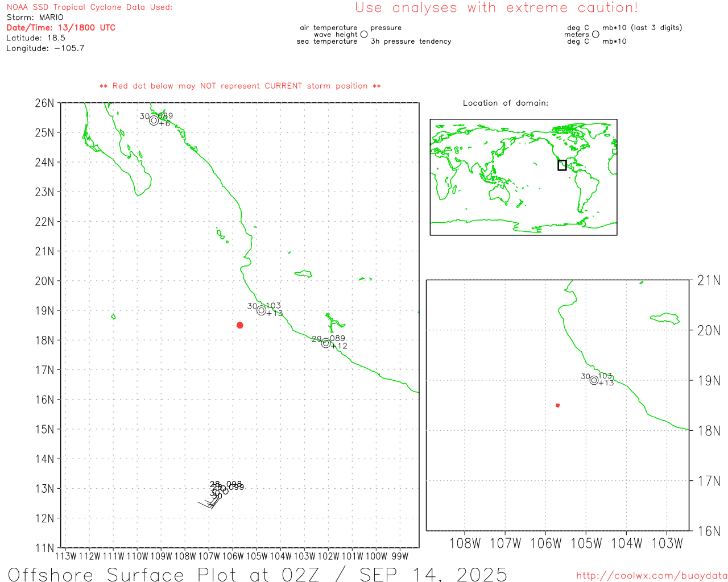728x582 pixels.
Task: Select the buoy circle labeled 29 089 +12
Action: coord(326,343)
